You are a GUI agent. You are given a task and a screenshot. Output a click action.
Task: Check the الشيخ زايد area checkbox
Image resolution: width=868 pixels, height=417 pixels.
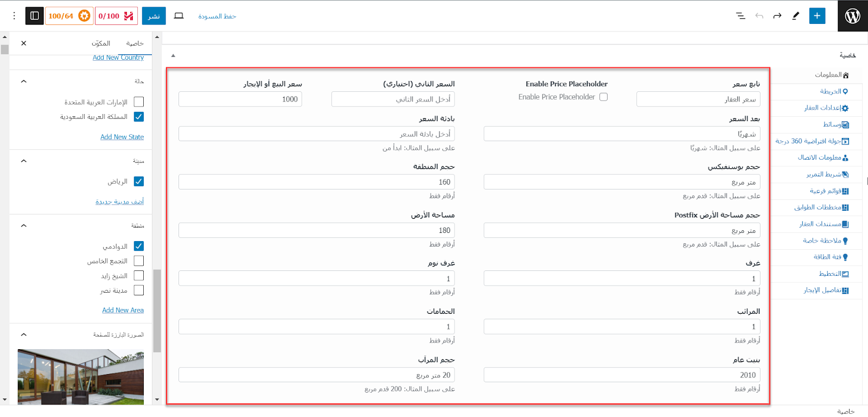coord(139,276)
